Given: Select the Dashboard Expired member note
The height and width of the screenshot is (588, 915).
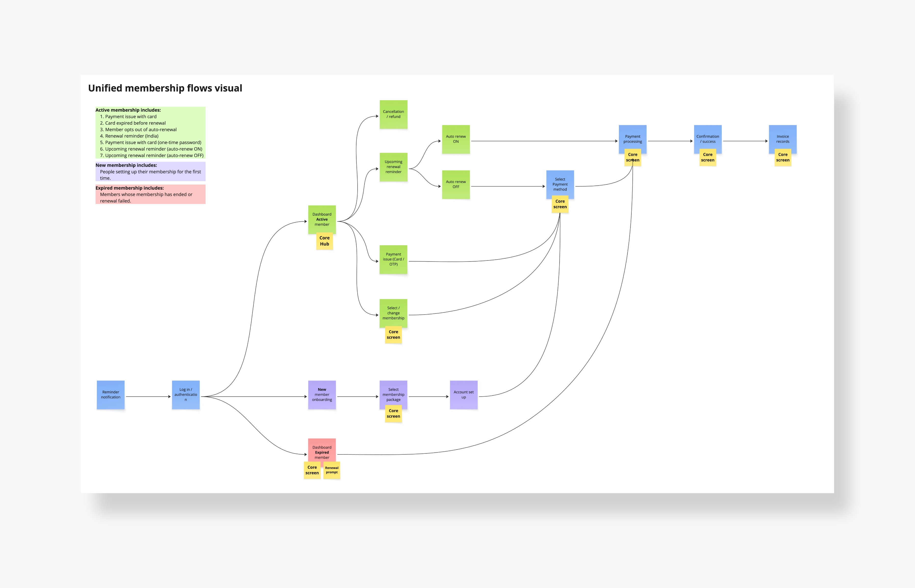Looking at the screenshot, I should (x=322, y=451).
